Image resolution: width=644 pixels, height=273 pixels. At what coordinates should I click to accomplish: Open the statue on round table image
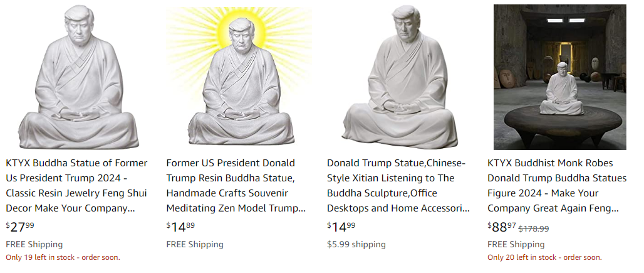point(560,77)
